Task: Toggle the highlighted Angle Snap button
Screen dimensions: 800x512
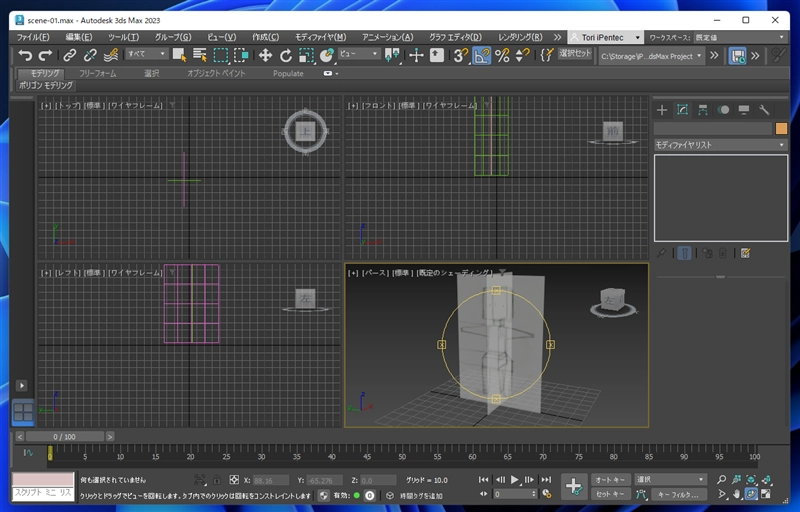Action: [x=482, y=55]
